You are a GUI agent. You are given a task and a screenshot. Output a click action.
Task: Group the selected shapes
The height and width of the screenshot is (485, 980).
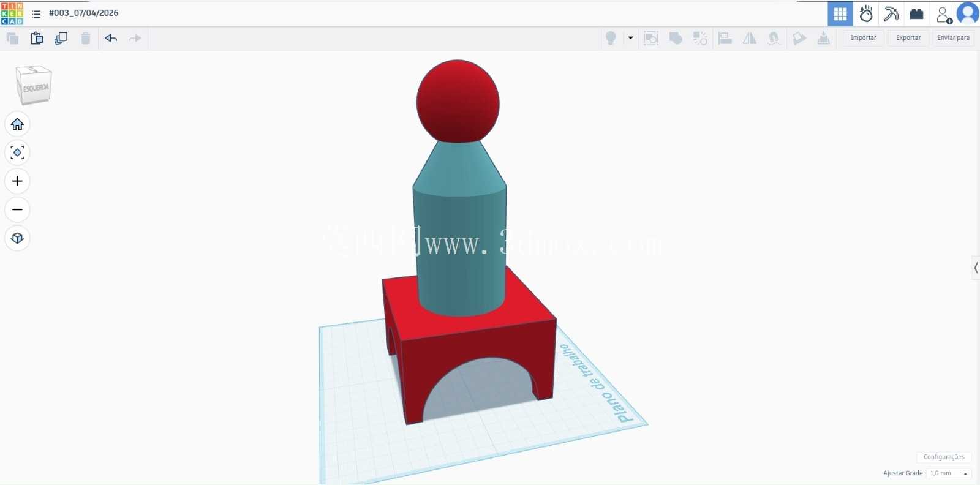point(676,38)
